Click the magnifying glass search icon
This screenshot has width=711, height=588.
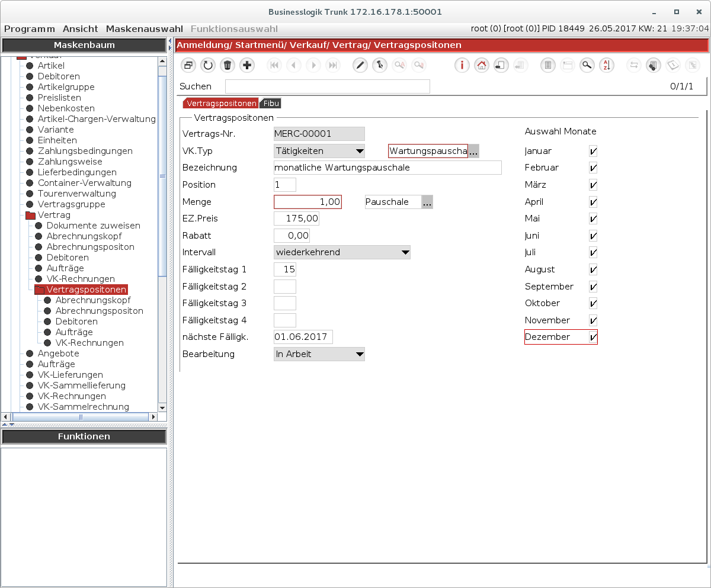pyautogui.click(x=587, y=66)
